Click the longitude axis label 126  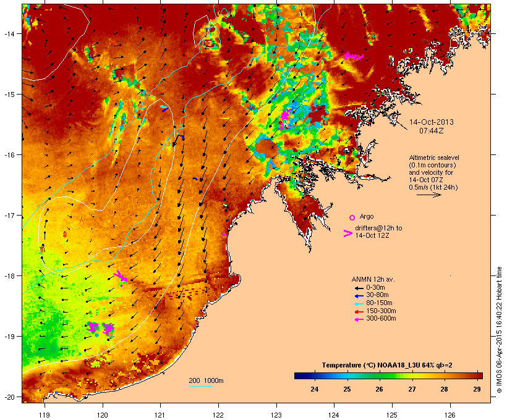[449, 415]
